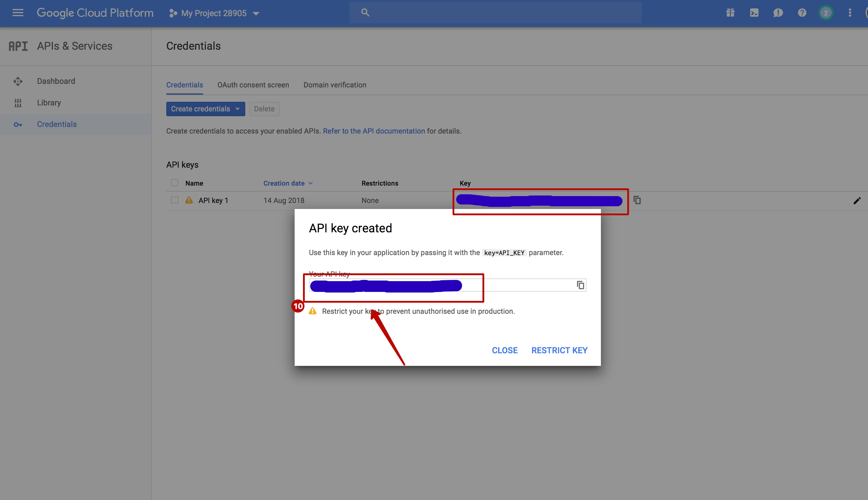Open the hamburger navigation menu
This screenshot has height=500, width=868.
pyautogui.click(x=18, y=13)
